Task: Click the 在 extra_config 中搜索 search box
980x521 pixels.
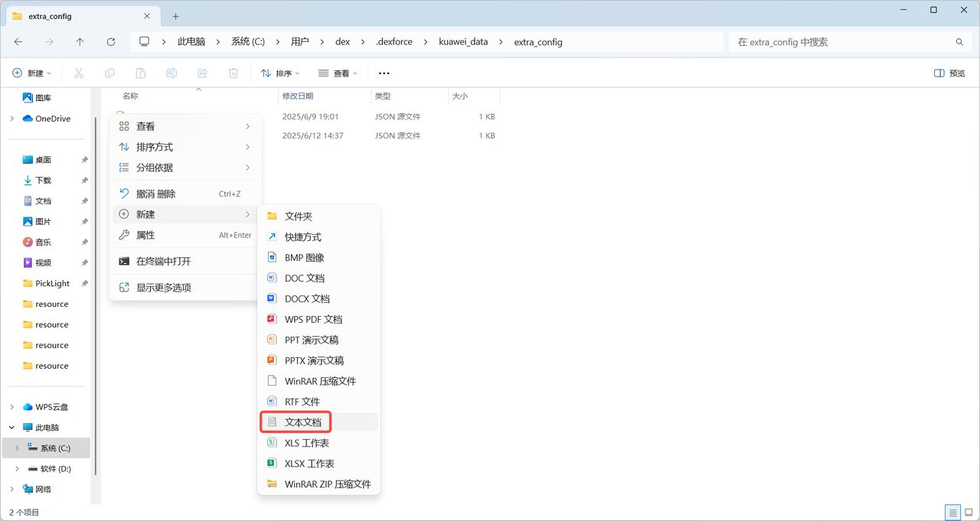Action: pyautogui.click(x=842, y=41)
